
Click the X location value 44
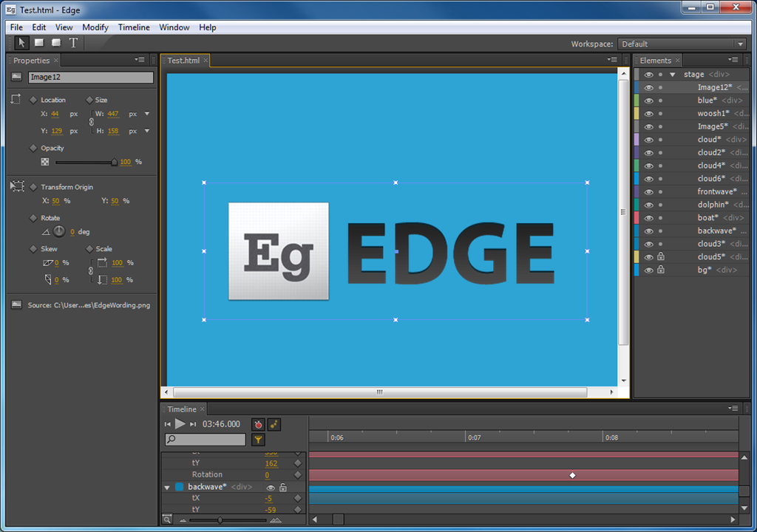pos(55,114)
